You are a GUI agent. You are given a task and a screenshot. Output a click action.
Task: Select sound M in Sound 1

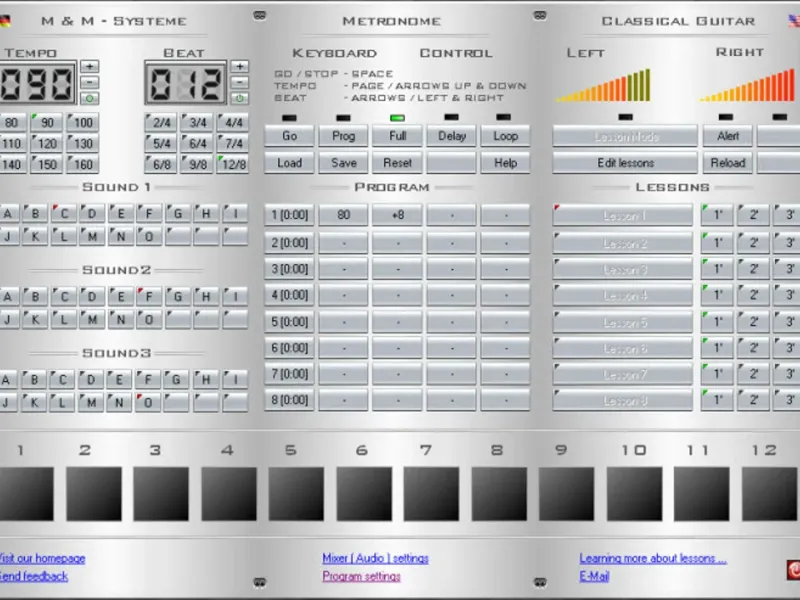point(92,236)
